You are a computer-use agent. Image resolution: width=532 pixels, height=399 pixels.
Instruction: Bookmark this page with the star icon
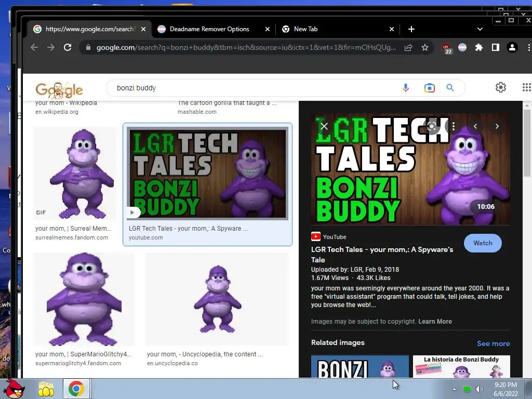[425, 47]
